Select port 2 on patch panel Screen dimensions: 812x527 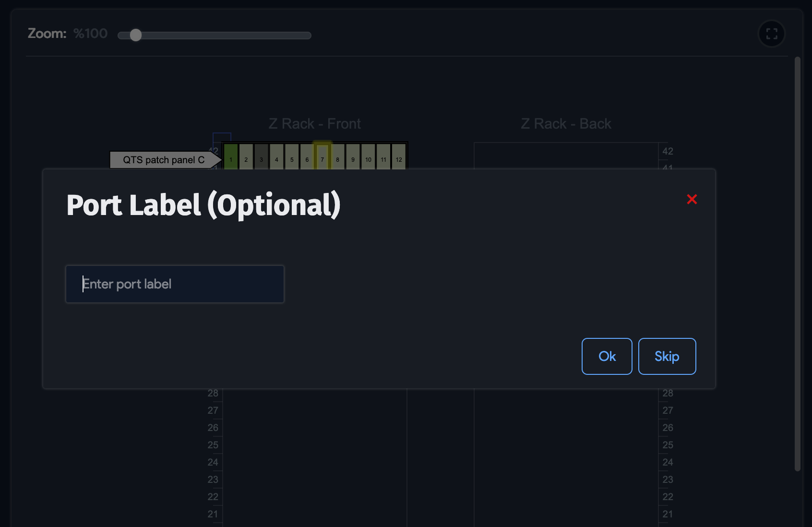click(246, 157)
